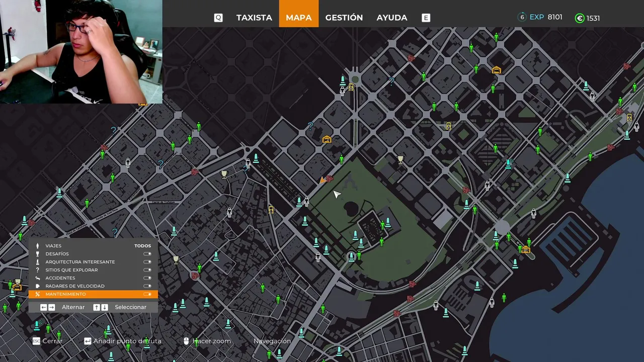Click the garage icon nearest the player arrow
Viewport: 644px width, 362px height.
click(327, 139)
